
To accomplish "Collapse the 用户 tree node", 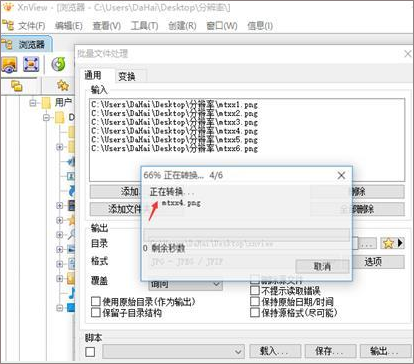I will pyautogui.click(x=33, y=103).
